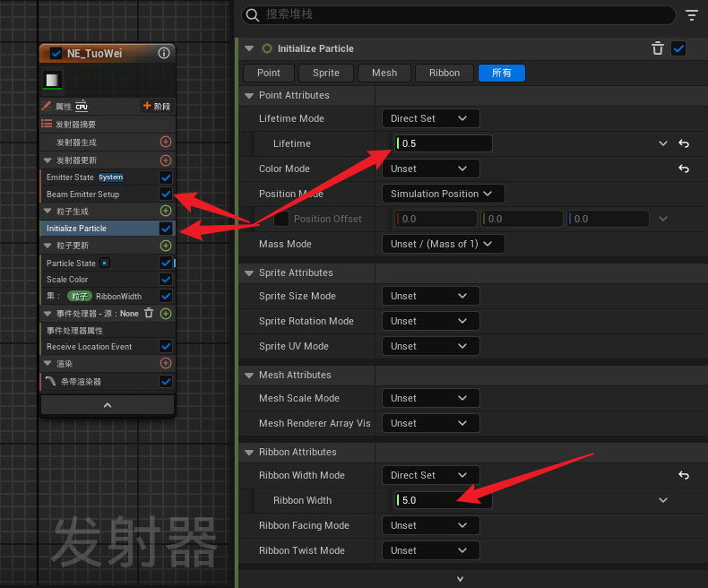Toggle RibbonWidth set module checkbox
Image resolution: width=708 pixels, height=588 pixels.
click(x=166, y=297)
